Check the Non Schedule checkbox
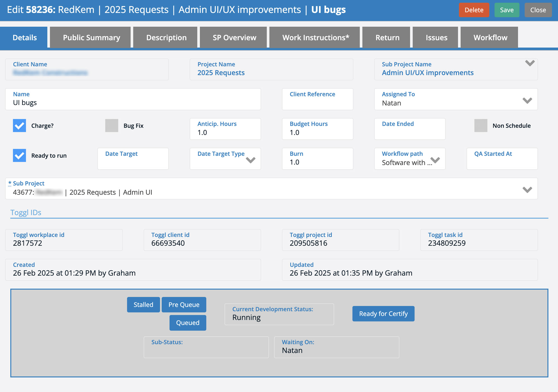This screenshot has height=392, width=558. tap(480, 126)
